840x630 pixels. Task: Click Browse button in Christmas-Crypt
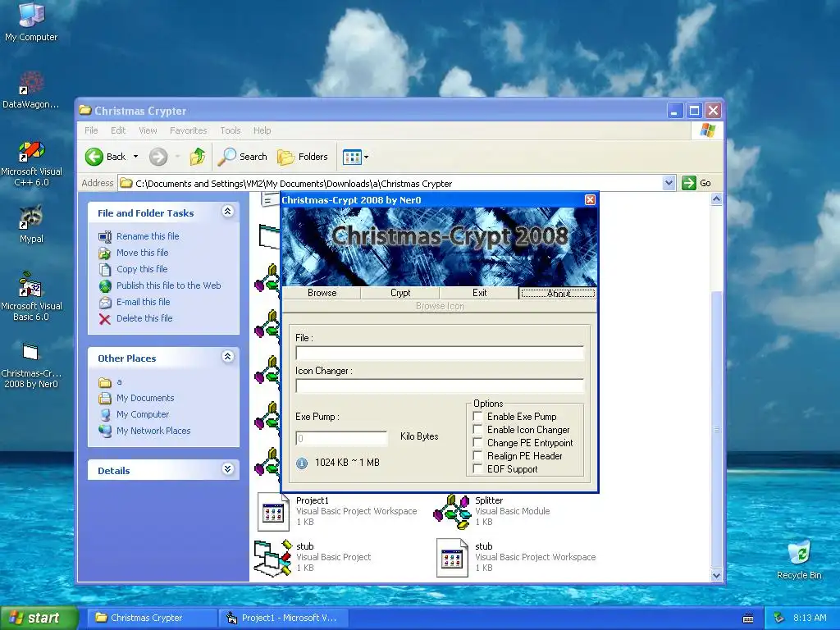pos(322,293)
